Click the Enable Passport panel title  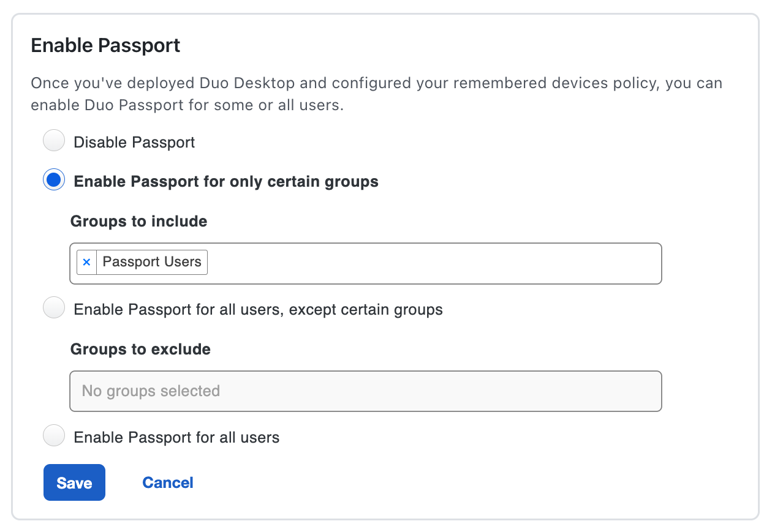pos(105,46)
